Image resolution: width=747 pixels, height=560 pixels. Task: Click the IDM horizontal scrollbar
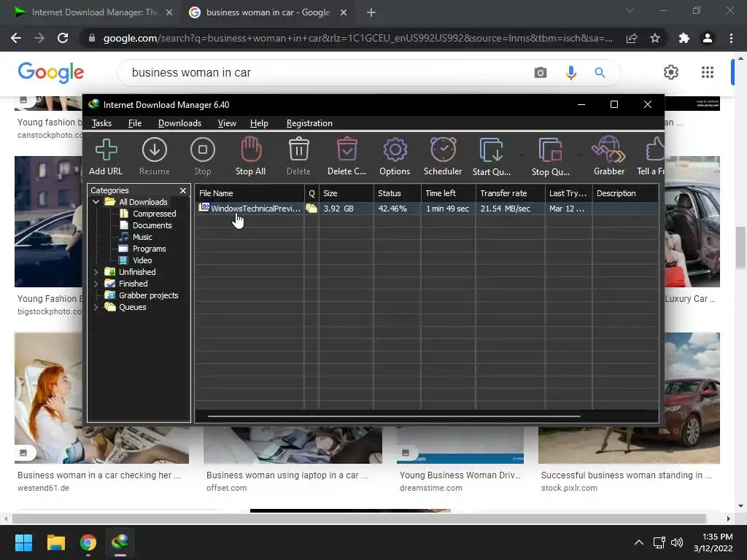(394, 416)
